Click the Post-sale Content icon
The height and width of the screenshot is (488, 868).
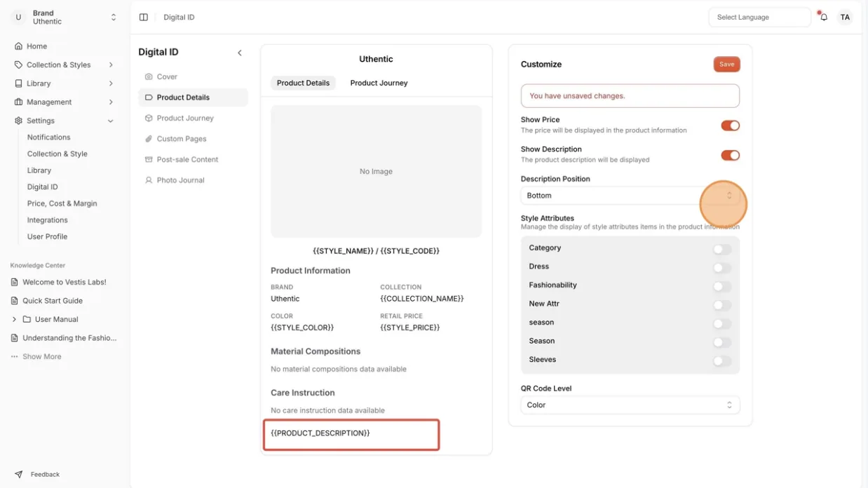click(149, 159)
